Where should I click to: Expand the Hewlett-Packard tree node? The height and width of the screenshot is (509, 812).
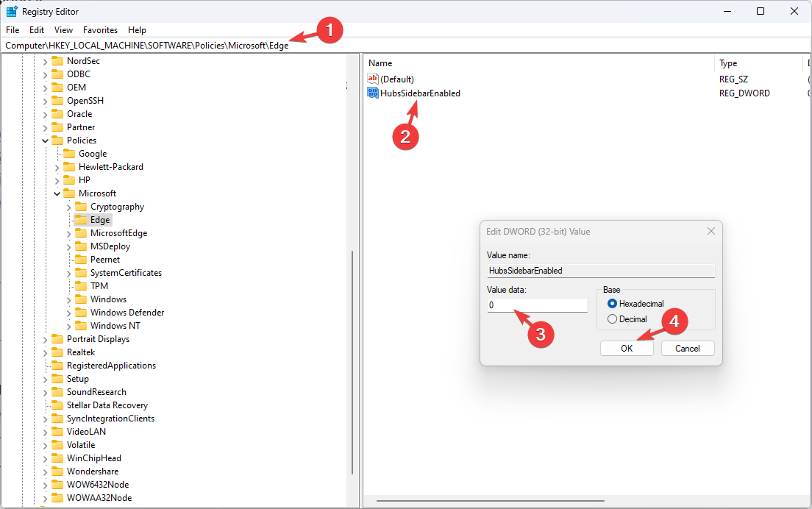[x=57, y=167]
